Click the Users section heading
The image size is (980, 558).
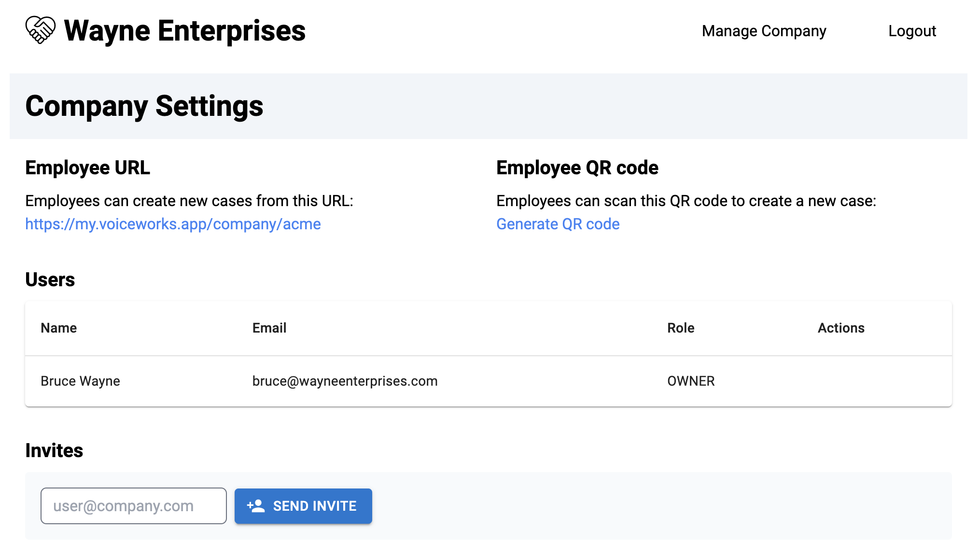[50, 279]
